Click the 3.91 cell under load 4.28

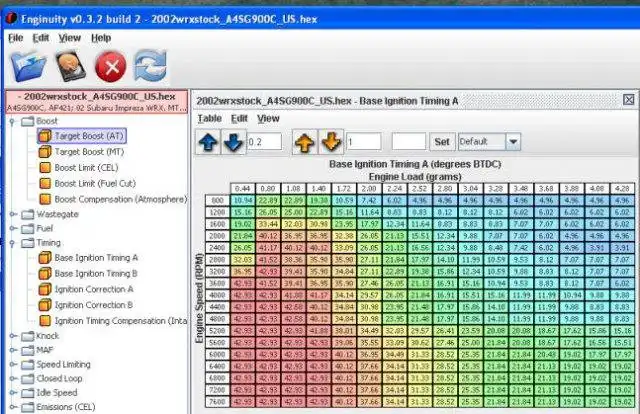tap(622, 248)
